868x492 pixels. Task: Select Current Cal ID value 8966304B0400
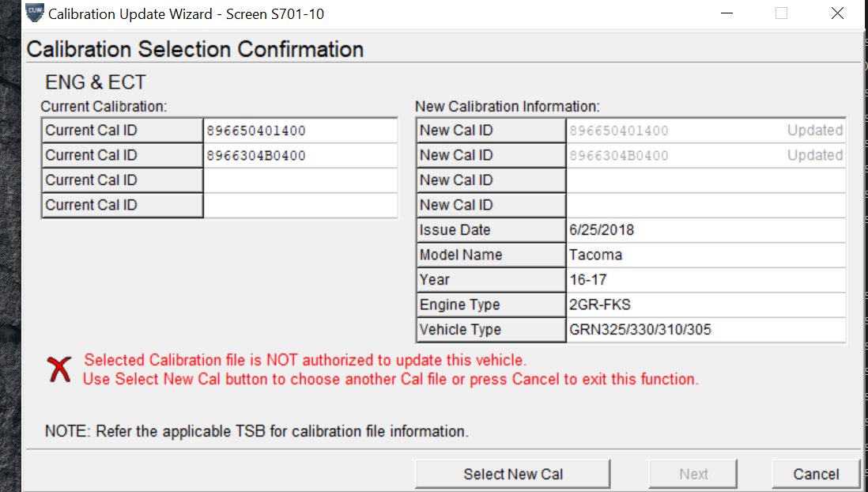click(x=256, y=156)
